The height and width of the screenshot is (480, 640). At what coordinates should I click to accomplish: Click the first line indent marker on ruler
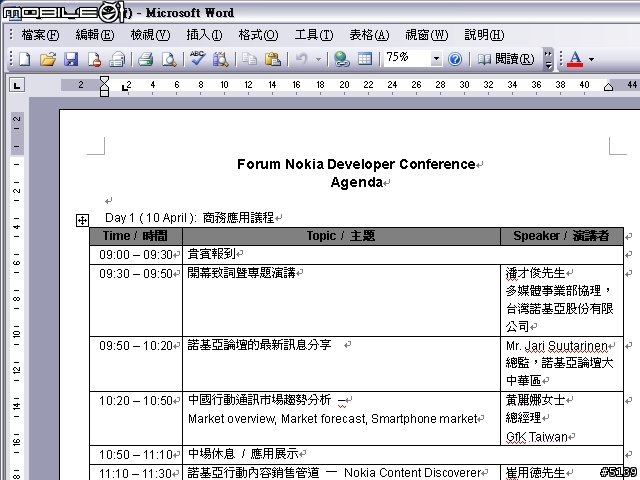click(x=104, y=80)
